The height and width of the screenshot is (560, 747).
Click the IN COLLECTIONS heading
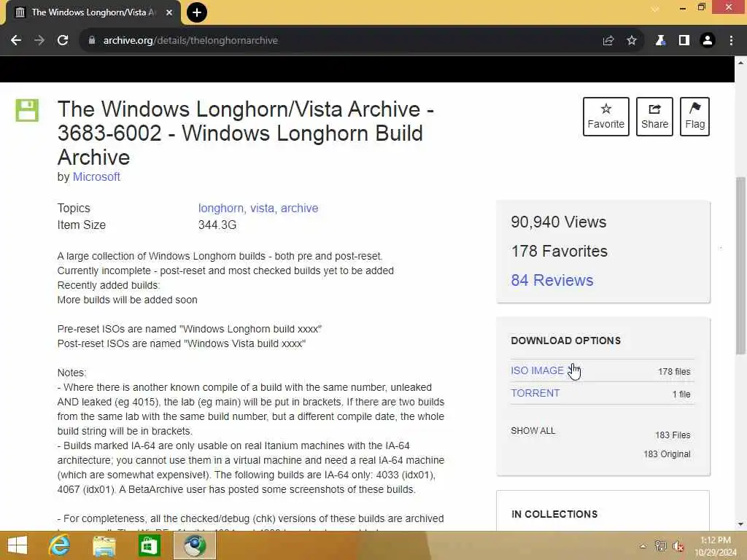pos(554,514)
